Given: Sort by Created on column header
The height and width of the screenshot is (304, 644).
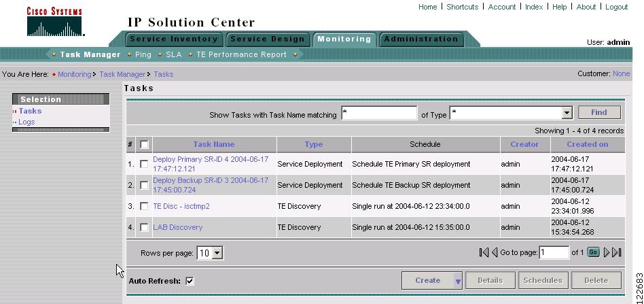Looking at the screenshot, I should [588, 144].
